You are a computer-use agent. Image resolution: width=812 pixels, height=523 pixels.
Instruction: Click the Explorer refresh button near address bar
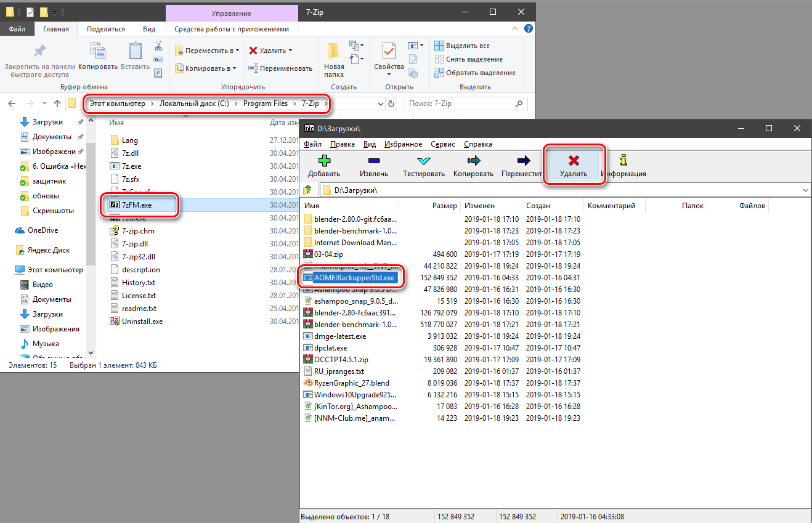pos(391,103)
